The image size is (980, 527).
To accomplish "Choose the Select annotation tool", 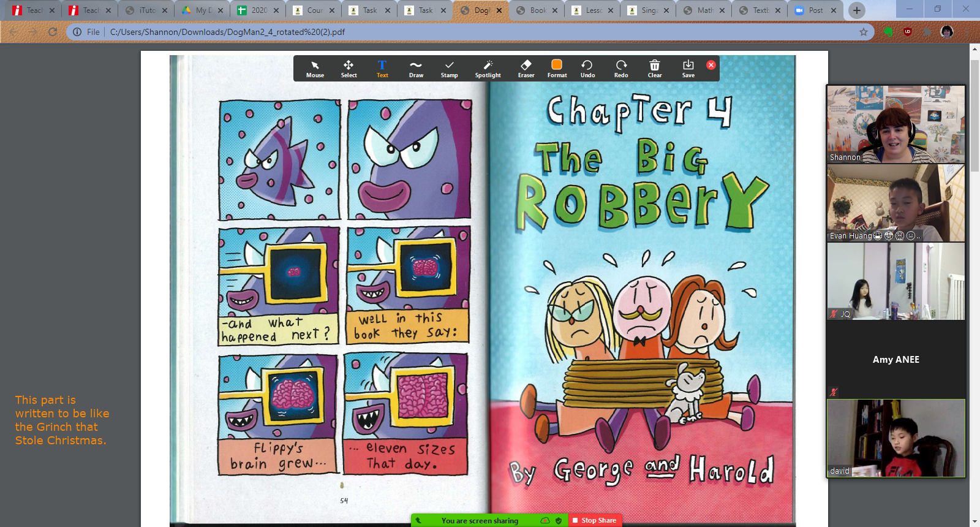I will 349,69.
